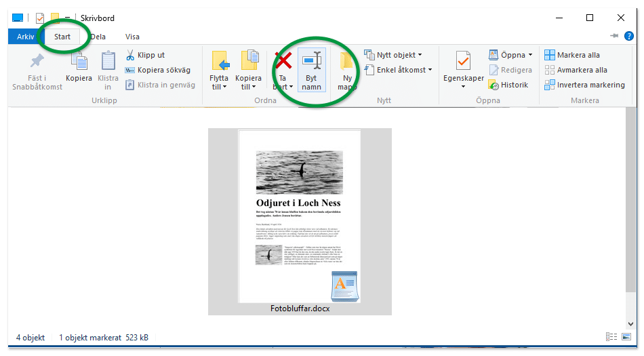Click Avmarkera alla to deselect

click(576, 70)
